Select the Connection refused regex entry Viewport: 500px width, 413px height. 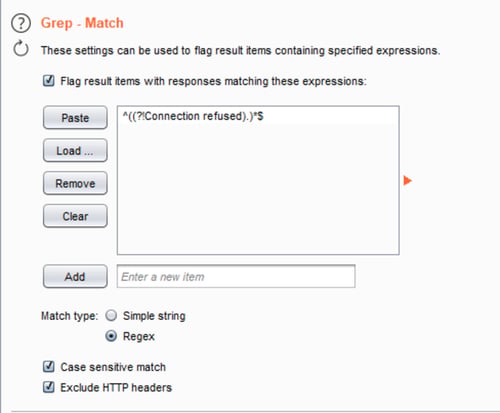(x=258, y=116)
